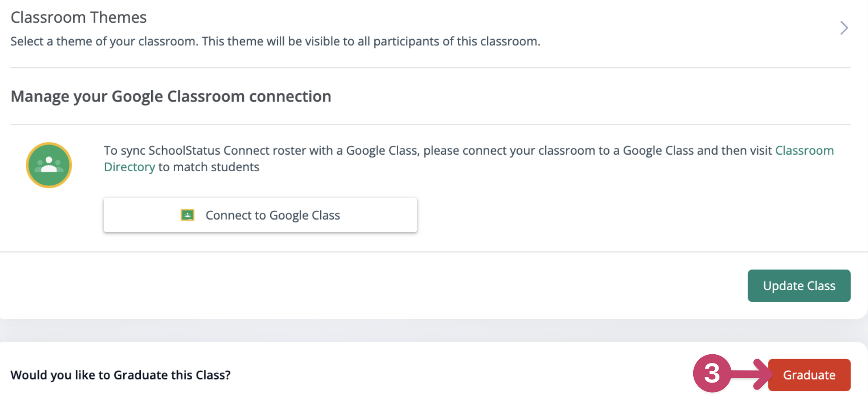Click the pink numbered step 3 badge
The width and height of the screenshot is (868, 407).
(x=712, y=373)
